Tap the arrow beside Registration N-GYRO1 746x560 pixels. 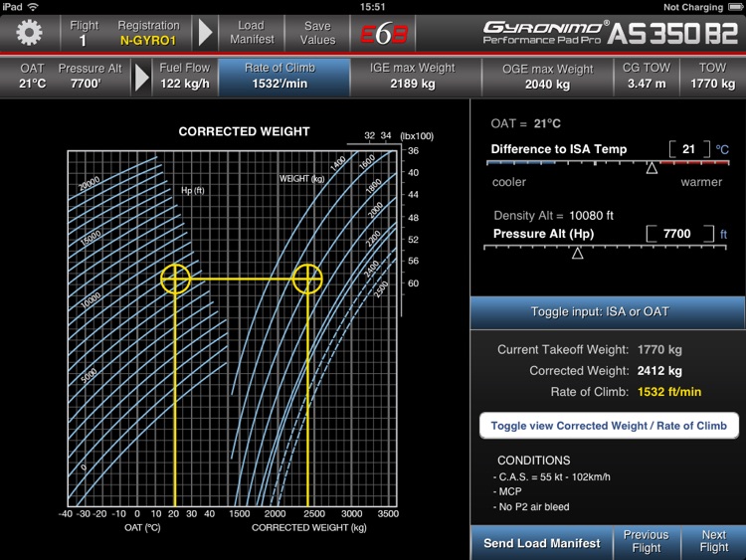205,33
